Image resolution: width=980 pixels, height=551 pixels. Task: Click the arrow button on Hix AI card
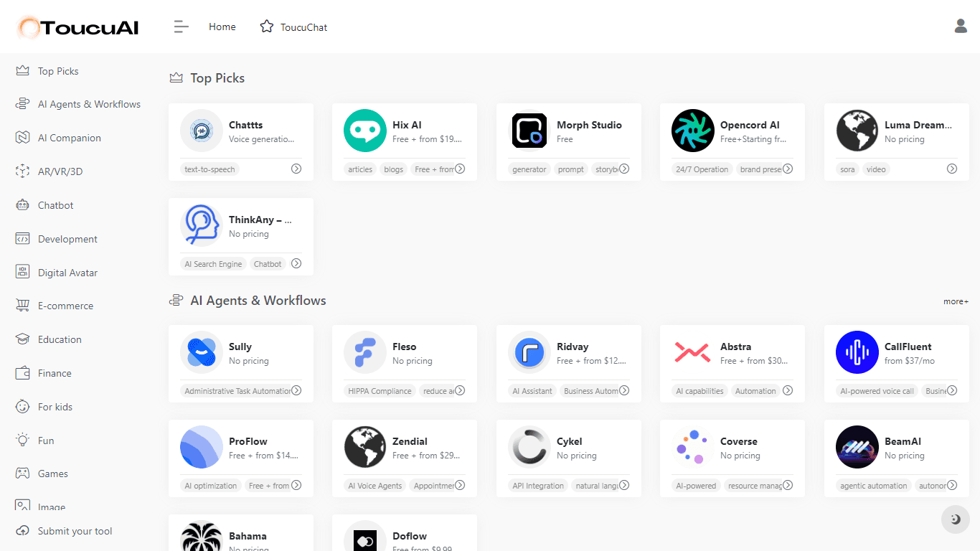(x=460, y=169)
